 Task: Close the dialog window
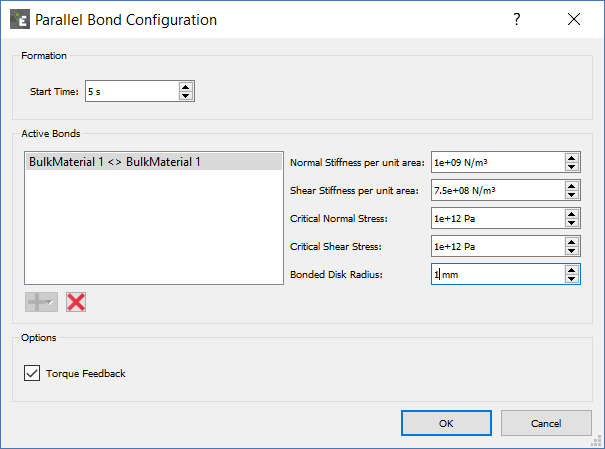click(574, 19)
